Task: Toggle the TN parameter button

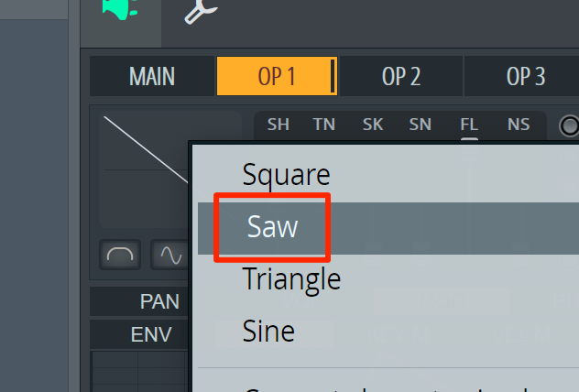Action: coord(323,125)
